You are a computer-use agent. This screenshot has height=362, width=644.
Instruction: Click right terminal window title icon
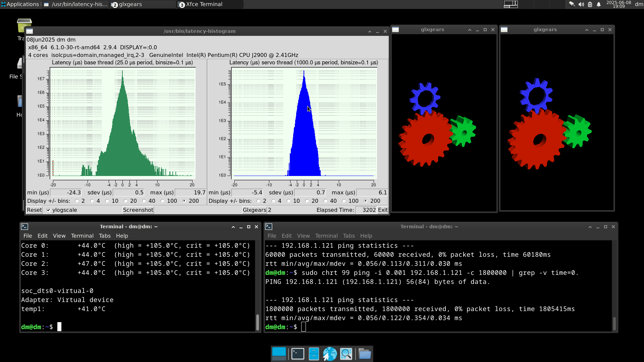click(269, 227)
